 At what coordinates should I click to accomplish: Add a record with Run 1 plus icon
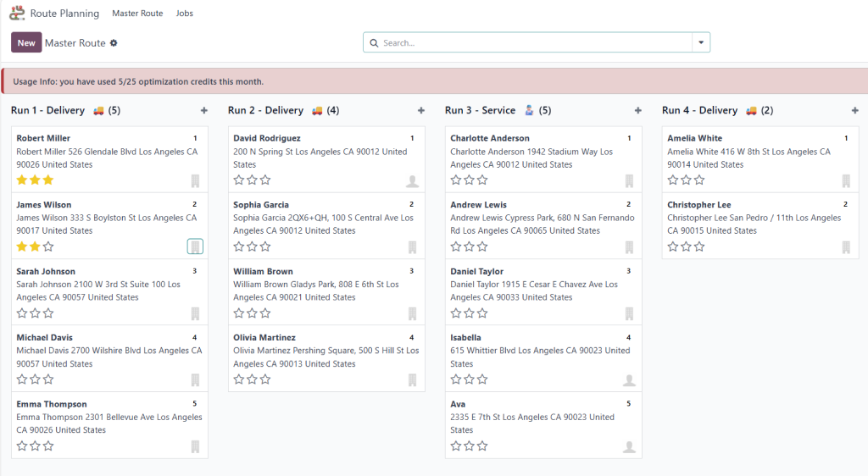tap(203, 111)
